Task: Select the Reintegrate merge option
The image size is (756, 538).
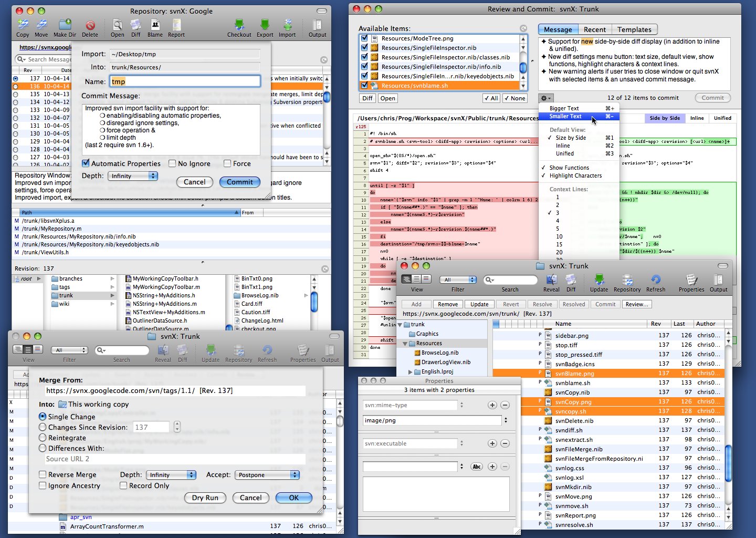Action: pyautogui.click(x=43, y=438)
